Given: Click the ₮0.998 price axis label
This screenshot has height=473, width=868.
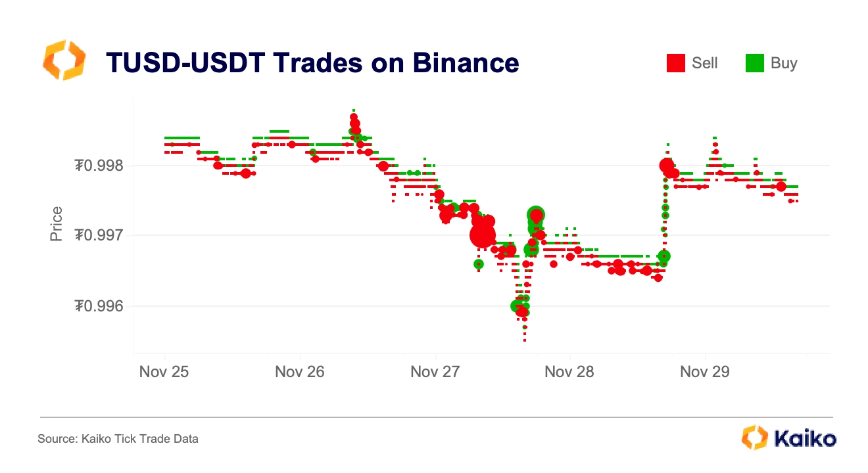Looking at the screenshot, I should (99, 166).
